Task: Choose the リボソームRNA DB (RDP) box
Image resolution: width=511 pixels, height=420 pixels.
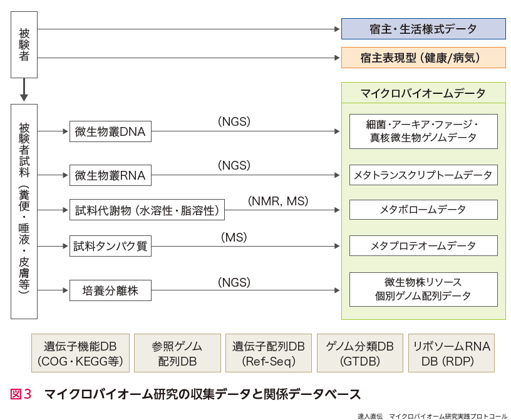Action: [x=450, y=353]
